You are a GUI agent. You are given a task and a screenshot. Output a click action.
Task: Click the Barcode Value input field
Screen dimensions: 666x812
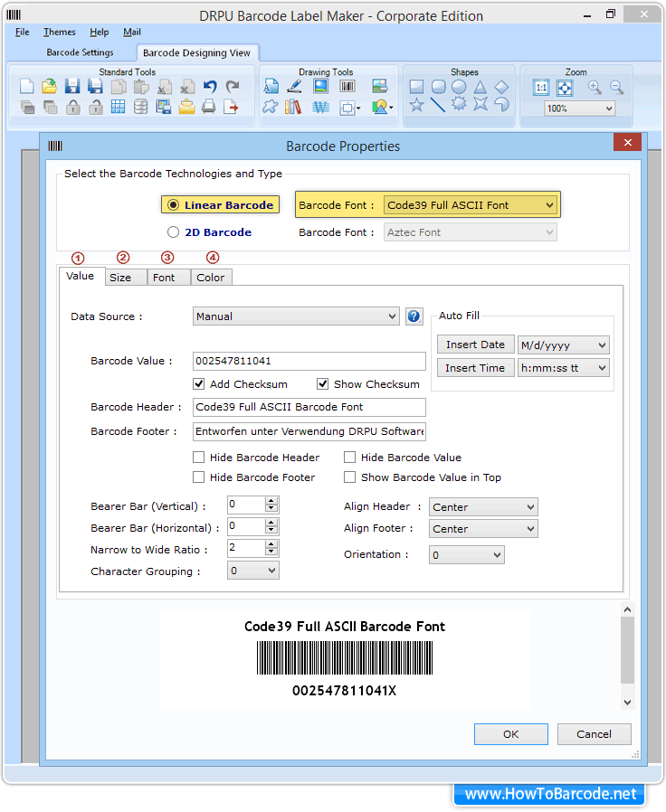(x=309, y=361)
